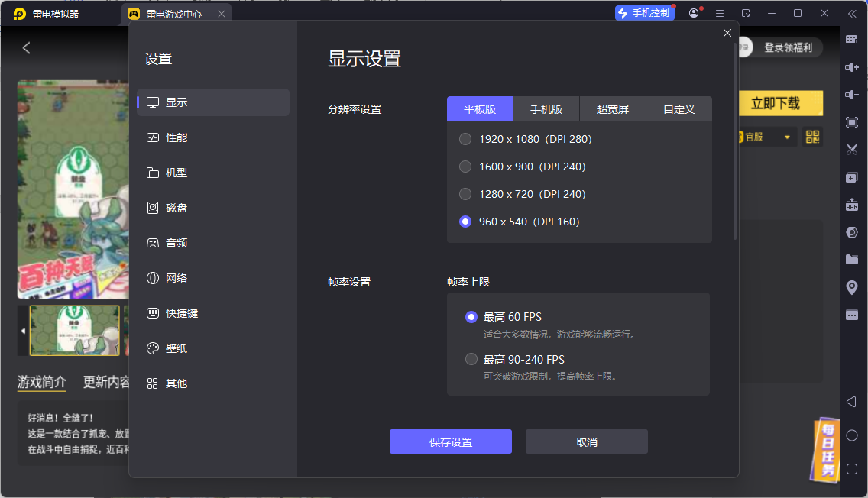The image size is (868, 498).
Task: Switch to the 自定义 resolution tab
Action: pos(679,108)
